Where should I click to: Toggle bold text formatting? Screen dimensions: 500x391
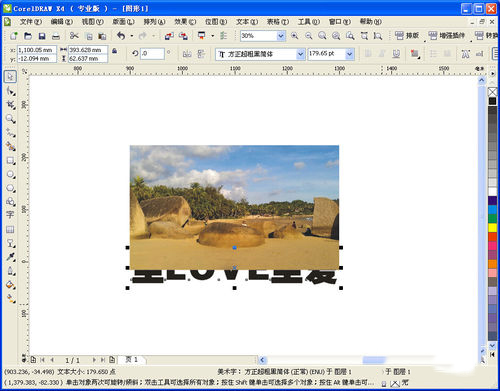(x=368, y=54)
